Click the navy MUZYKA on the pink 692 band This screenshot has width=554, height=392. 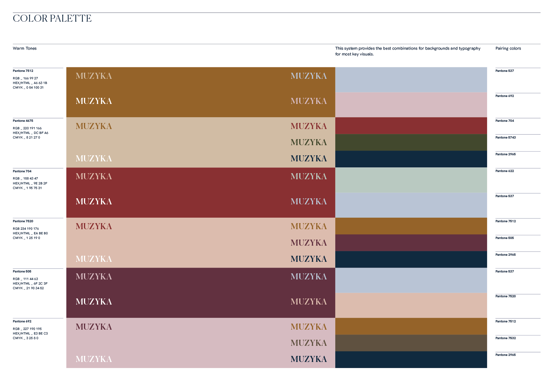pyautogui.click(x=309, y=359)
